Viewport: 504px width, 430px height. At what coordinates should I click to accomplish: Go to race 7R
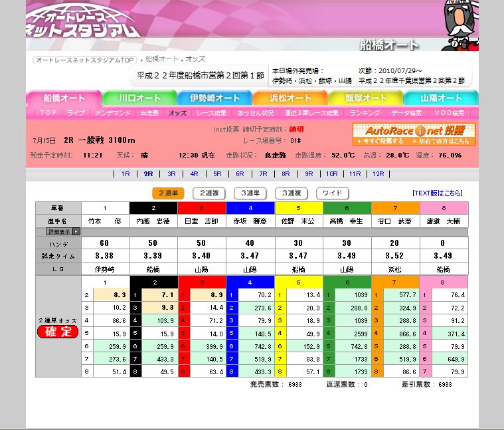coord(263,174)
